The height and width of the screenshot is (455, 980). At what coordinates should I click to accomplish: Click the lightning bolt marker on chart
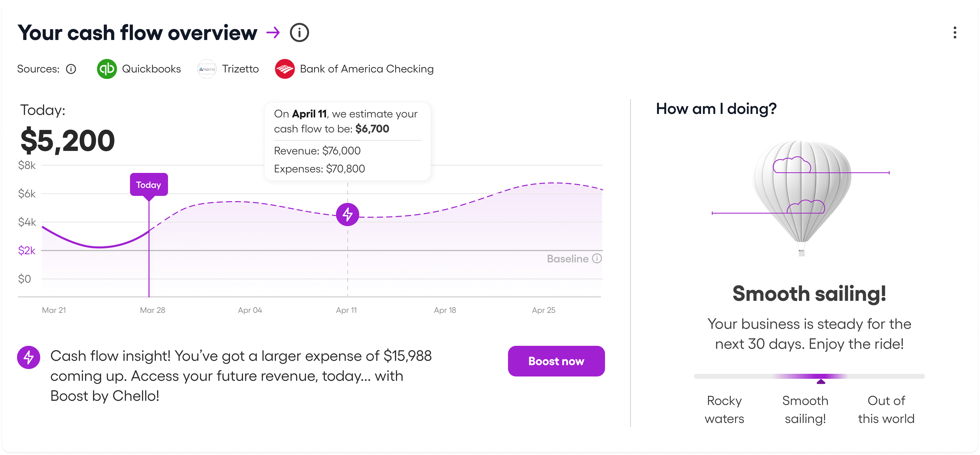347,214
